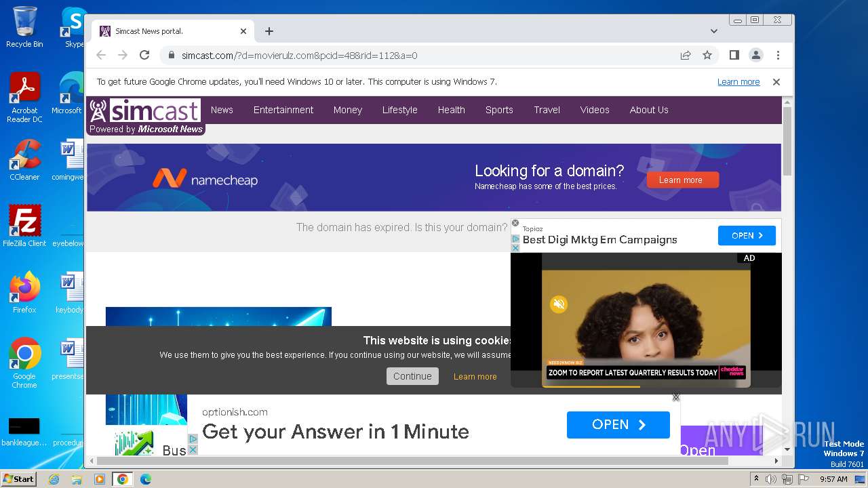Image resolution: width=868 pixels, height=488 pixels.
Task: Go back to previous page
Action: (x=101, y=56)
